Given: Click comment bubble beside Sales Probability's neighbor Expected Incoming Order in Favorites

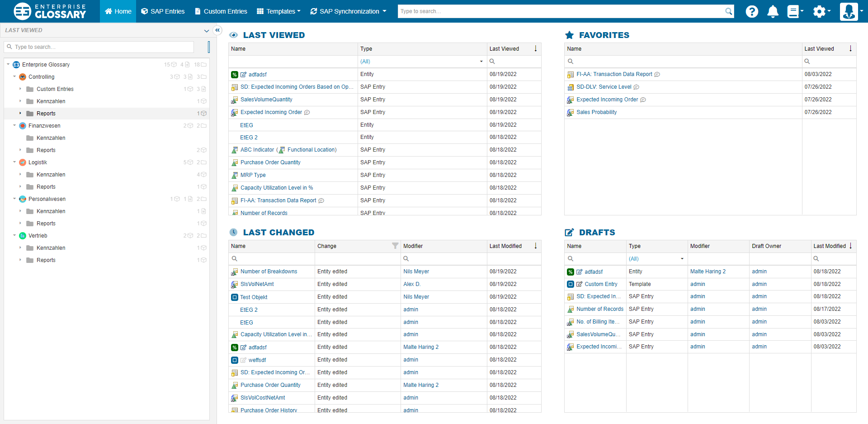Looking at the screenshot, I should pyautogui.click(x=643, y=100).
